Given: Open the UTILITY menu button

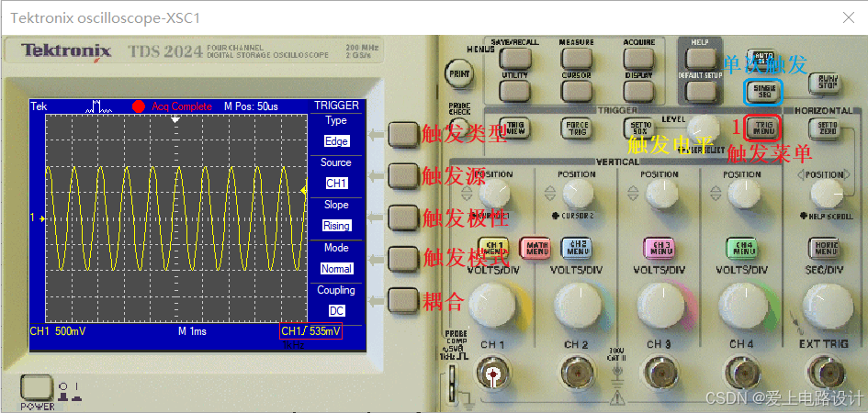Looking at the screenshot, I should (514, 90).
